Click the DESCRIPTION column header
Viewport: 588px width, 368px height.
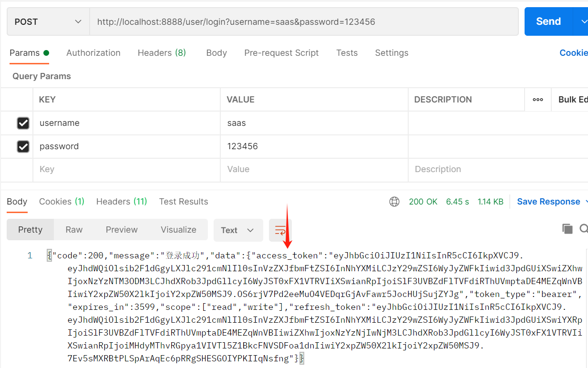[443, 100]
